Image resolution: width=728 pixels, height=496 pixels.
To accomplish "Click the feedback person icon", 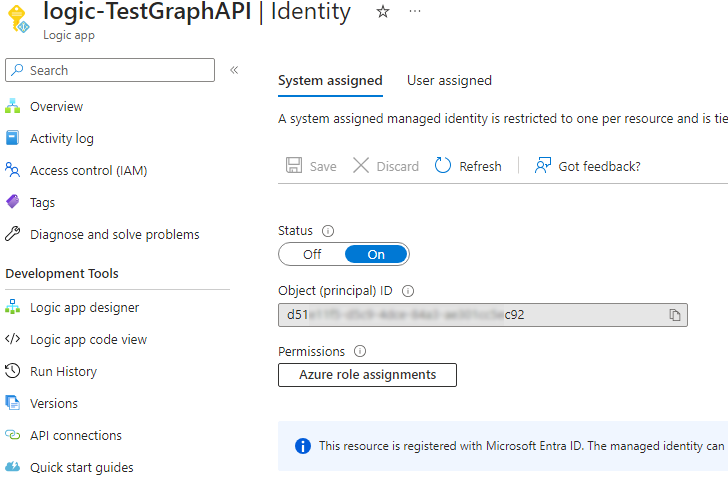I will (543, 165).
